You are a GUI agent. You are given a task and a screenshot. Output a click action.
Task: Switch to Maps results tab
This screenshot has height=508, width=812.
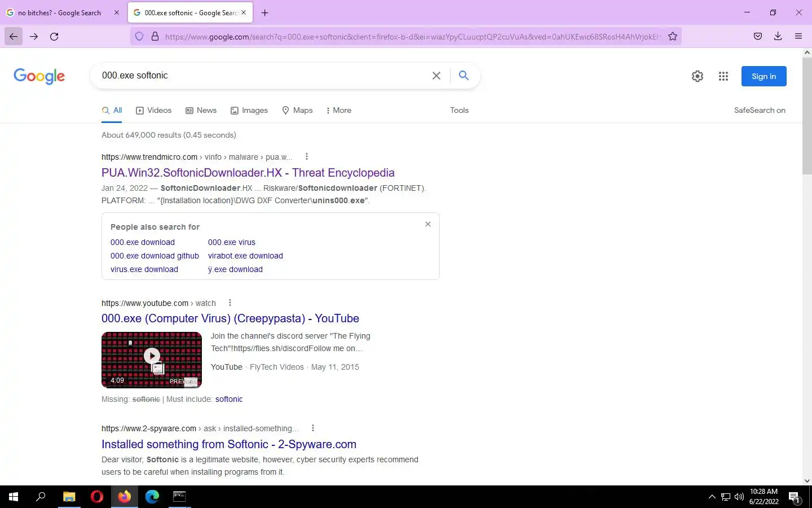(297, 111)
